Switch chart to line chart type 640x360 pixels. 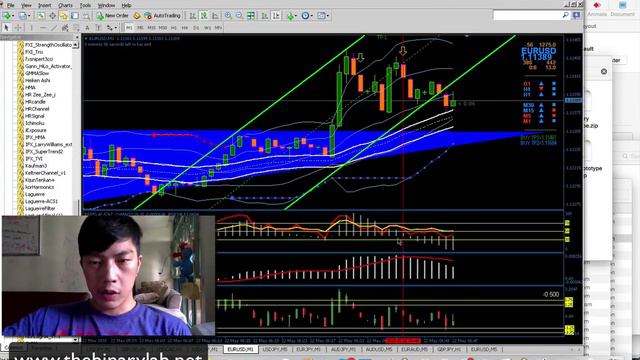(215, 16)
